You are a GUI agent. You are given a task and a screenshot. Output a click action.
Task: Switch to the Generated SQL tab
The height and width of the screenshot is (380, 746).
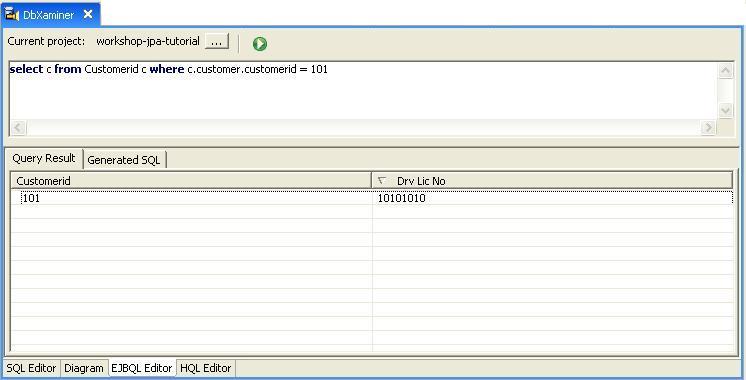(124, 160)
